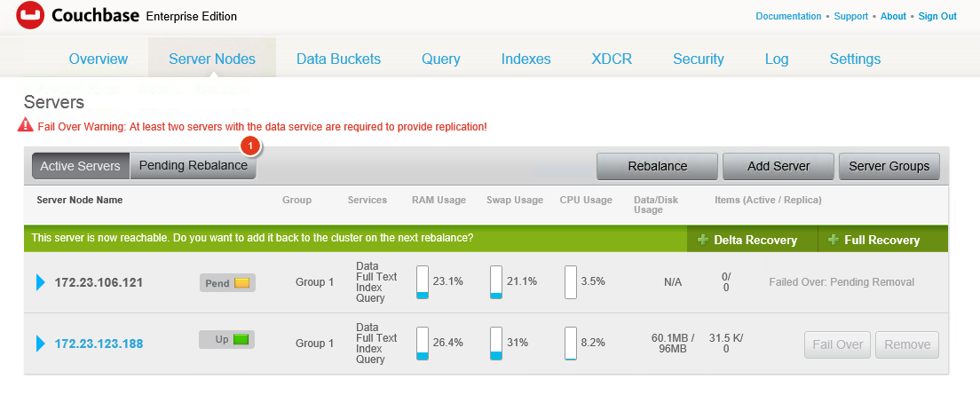Open the XDCR tab
This screenshot has height=419, width=980.
coord(612,59)
